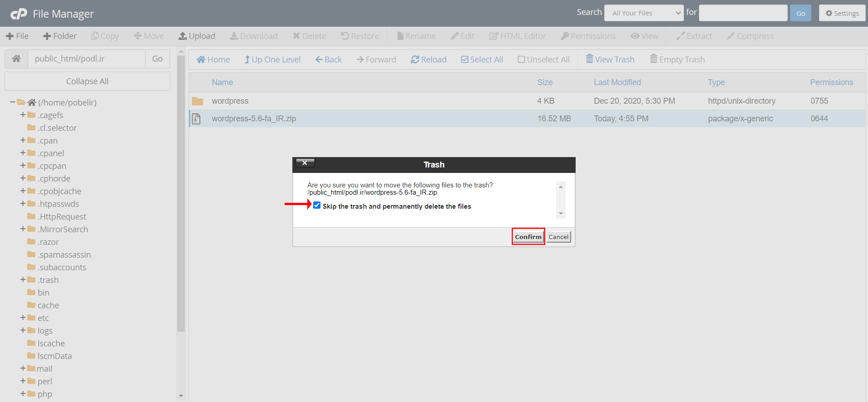Viewport: 868px width, 402px height.
Task: Click the Compress toolbar button
Action: point(751,36)
